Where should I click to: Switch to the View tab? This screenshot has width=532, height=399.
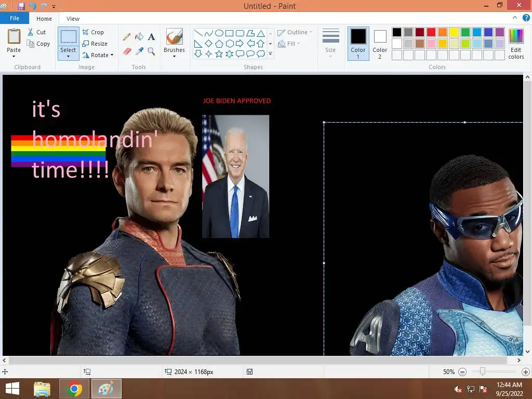tap(73, 19)
